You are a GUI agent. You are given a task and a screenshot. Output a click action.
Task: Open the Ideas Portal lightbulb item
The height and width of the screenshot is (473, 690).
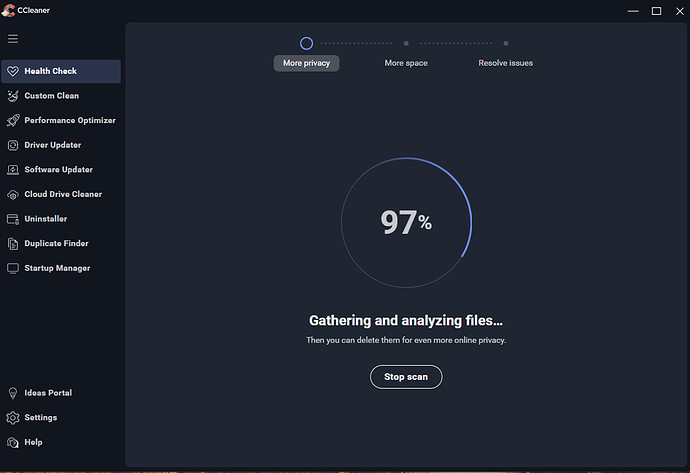pyautogui.click(x=40, y=393)
